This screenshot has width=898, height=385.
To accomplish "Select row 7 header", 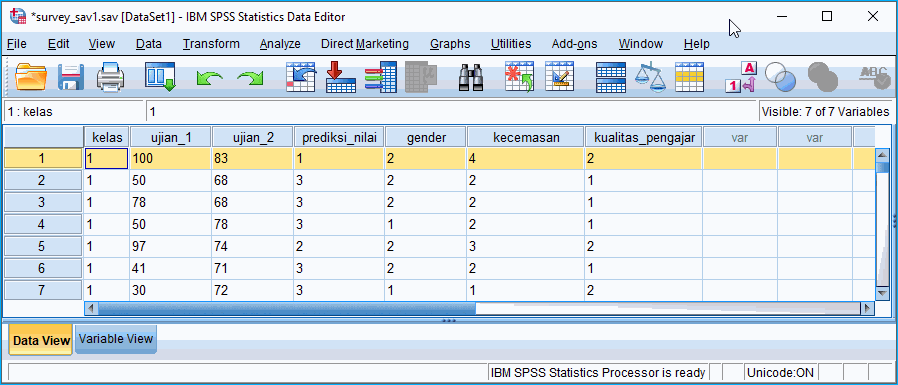I will pos(44,290).
